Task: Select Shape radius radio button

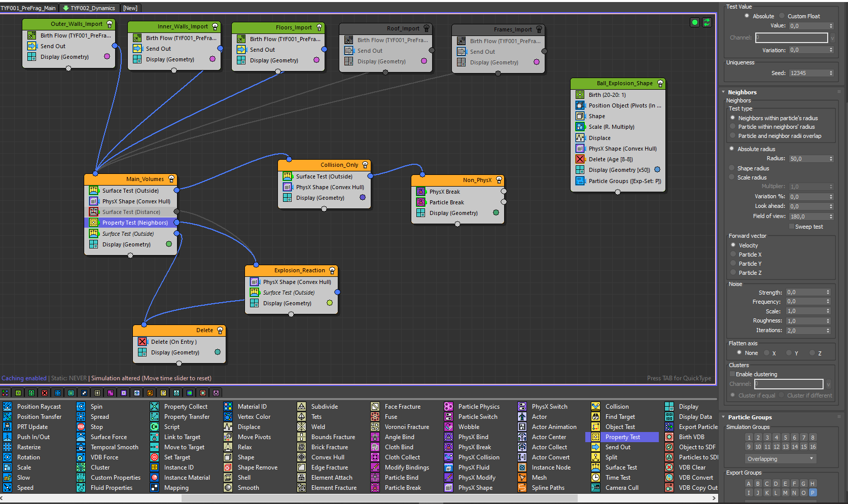Action: (x=731, y=168)
